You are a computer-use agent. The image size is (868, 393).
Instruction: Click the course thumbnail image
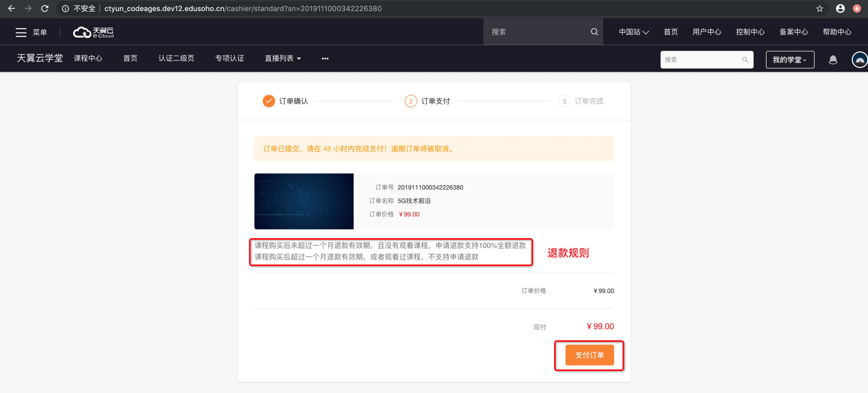click(304, 201)
